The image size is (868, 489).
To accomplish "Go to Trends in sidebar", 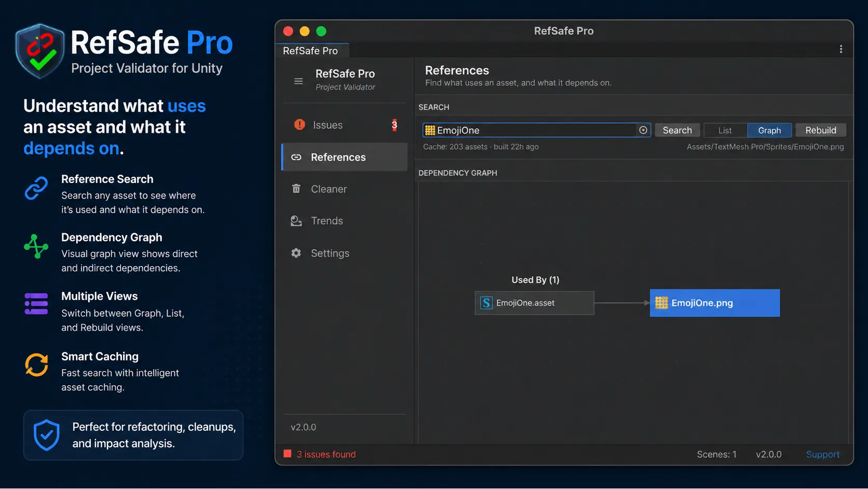I will coord(345,221).
